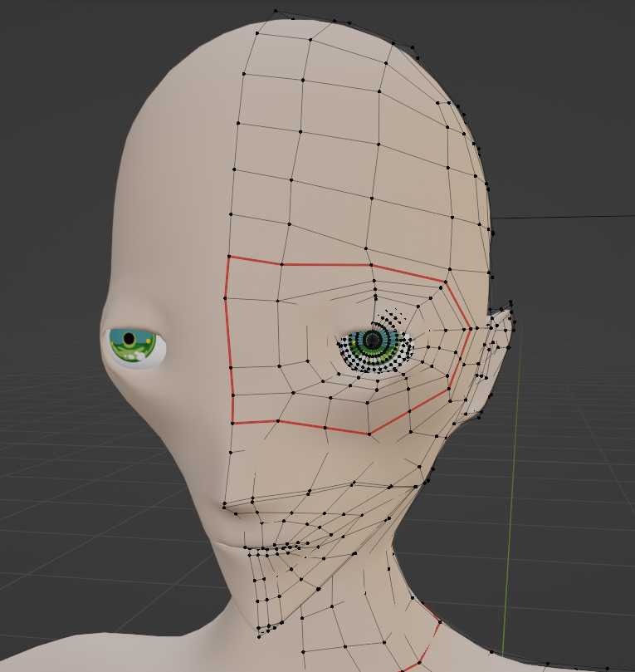This screenshot has height=672, width=635.
Task: Select the dotted vertex cluster above the iris
Action: [392, 316]
